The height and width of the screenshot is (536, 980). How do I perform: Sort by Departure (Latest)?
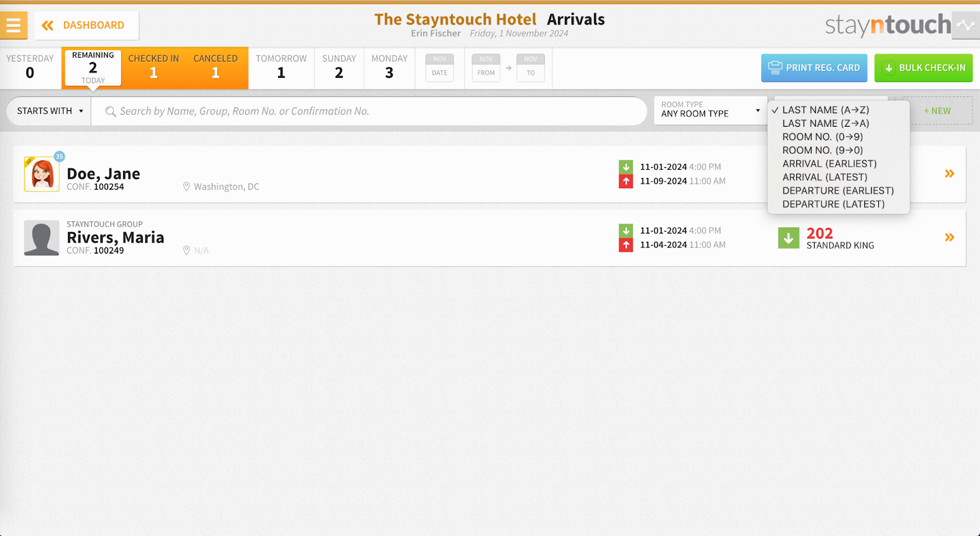[x=833, y=205]
